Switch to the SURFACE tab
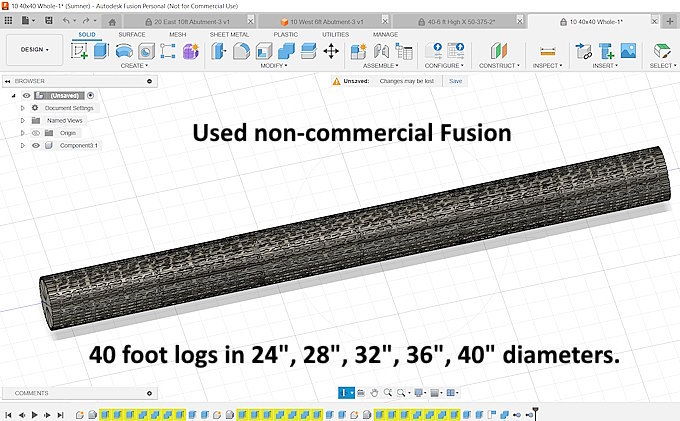 (x=132, y=34)
